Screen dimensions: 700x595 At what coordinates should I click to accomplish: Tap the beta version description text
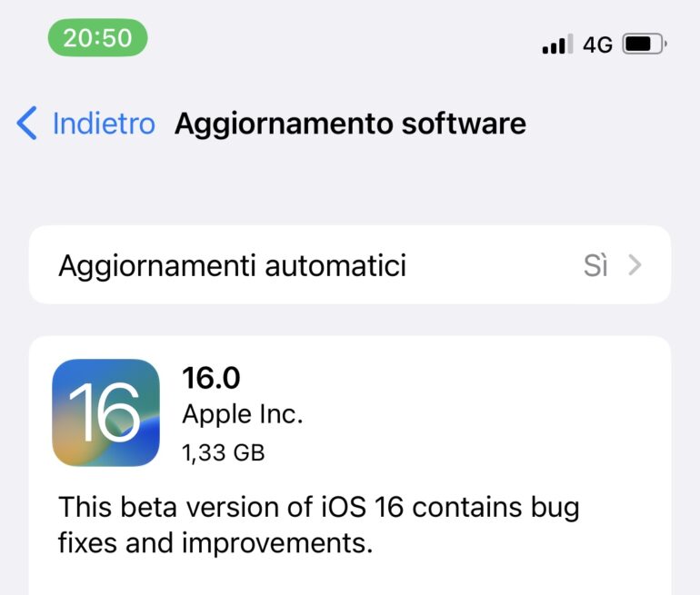pos(319,525)
